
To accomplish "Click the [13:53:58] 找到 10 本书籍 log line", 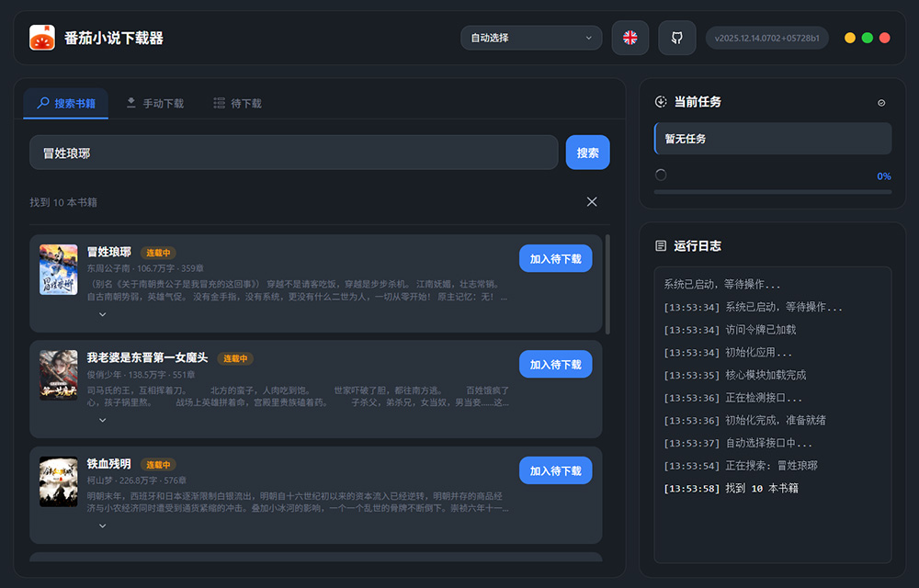I will 731,488.
